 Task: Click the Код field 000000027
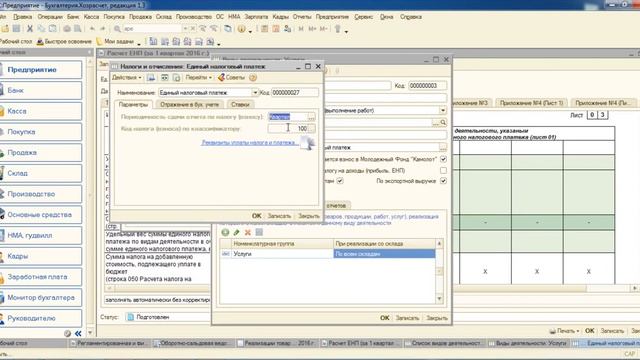click(295, 93)
